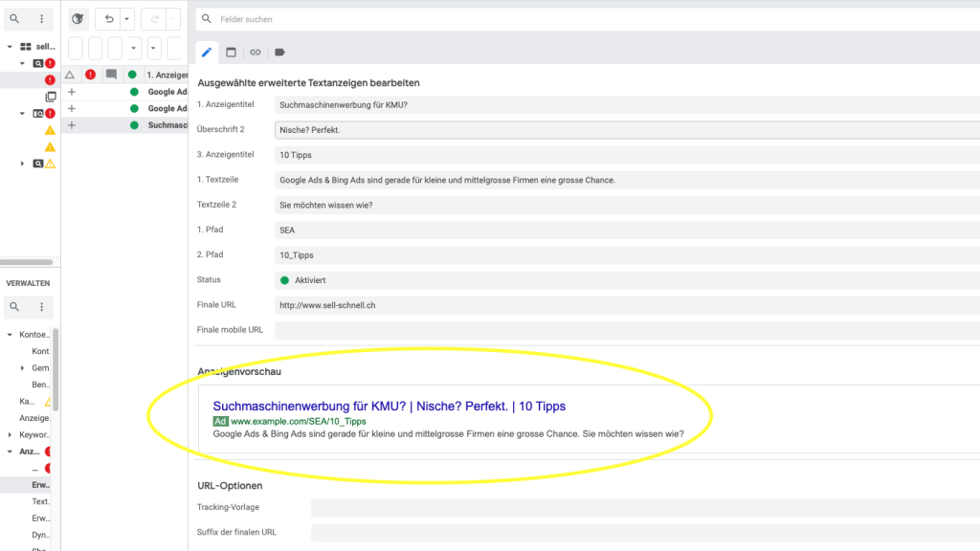980x551 pixels.
Task: Click the undo arrow button
Action: pos(108,19)
